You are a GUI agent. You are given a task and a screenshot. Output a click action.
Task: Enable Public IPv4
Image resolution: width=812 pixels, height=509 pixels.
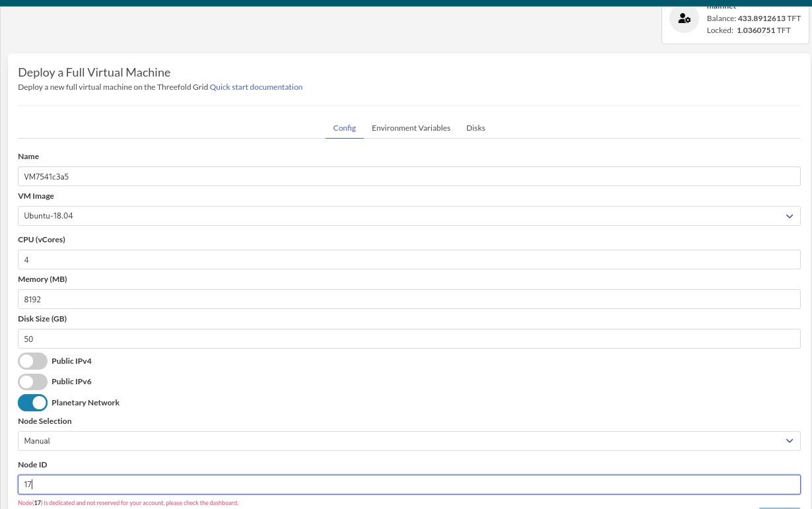[32, 361]
